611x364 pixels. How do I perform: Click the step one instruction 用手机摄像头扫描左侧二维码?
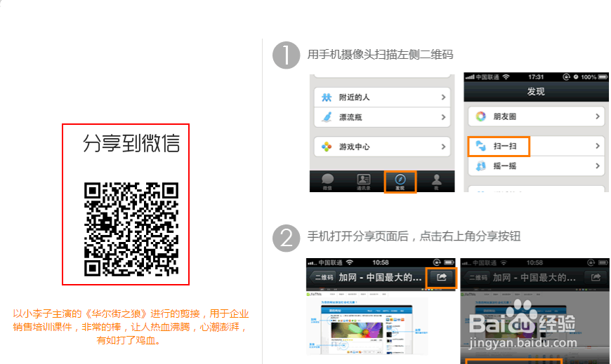coord(380,55)
